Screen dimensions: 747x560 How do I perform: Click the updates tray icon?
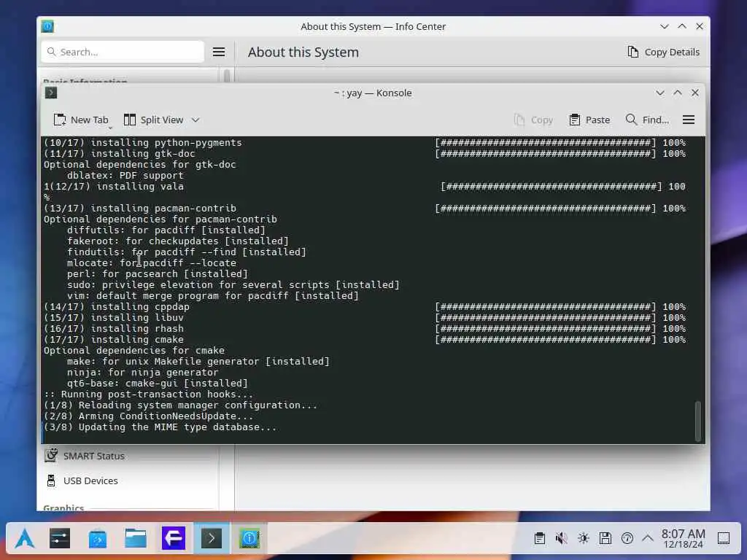click(x=627, y=539)
